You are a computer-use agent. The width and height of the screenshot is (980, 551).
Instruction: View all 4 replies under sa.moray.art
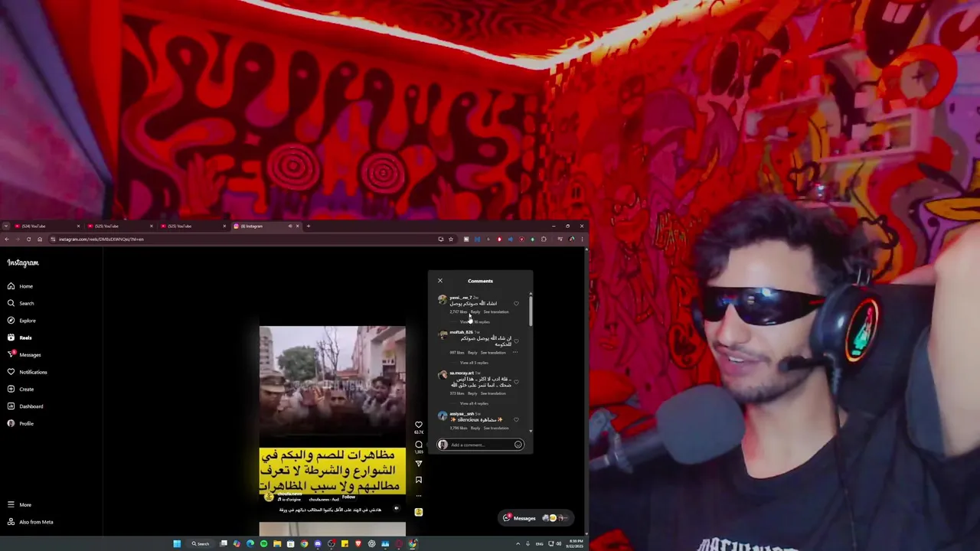pyautogui.click(x=474, y=403)
